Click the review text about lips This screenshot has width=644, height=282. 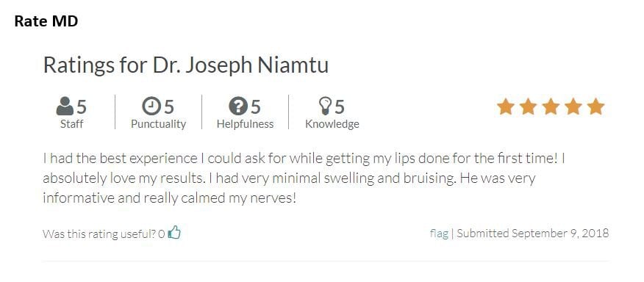pyautogui.click(x=304, y=178)
